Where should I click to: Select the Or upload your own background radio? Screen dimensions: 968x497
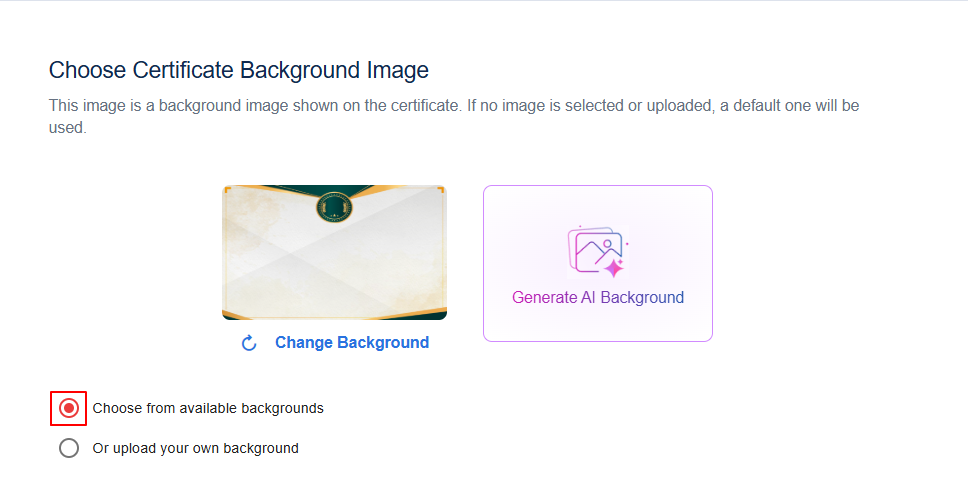tap(69, 448)
